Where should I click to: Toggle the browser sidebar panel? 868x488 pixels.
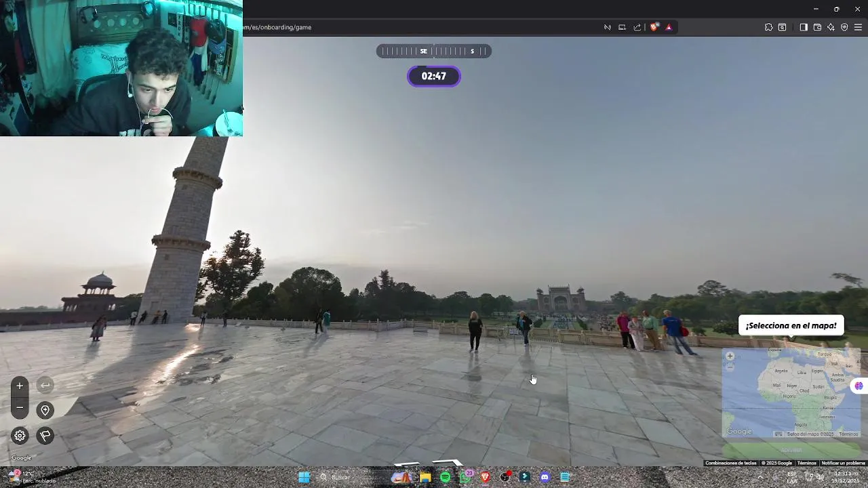pyautogui.click(x=804, y=27)
